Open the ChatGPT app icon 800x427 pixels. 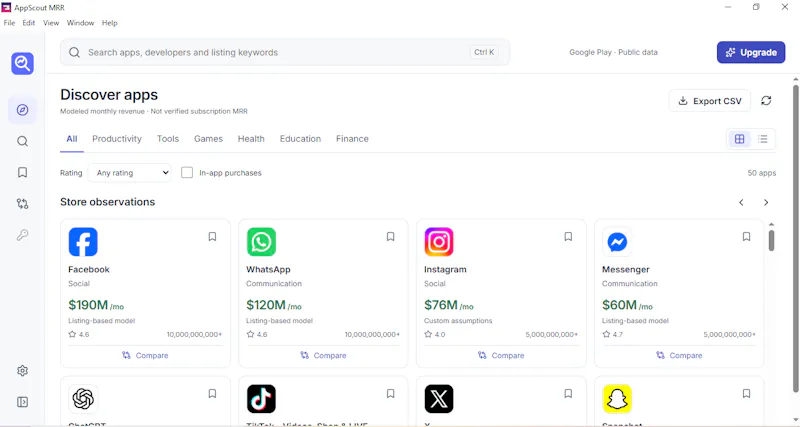(83, 399)
